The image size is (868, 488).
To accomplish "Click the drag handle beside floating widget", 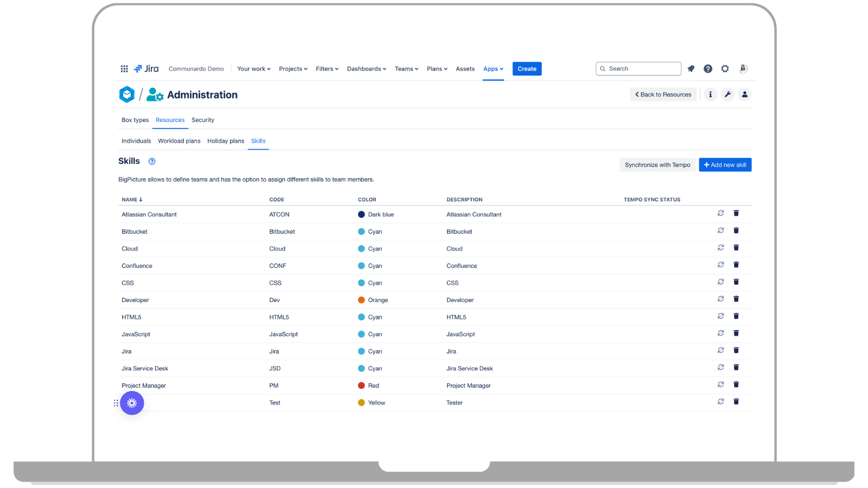I will (x=116, y=403).
